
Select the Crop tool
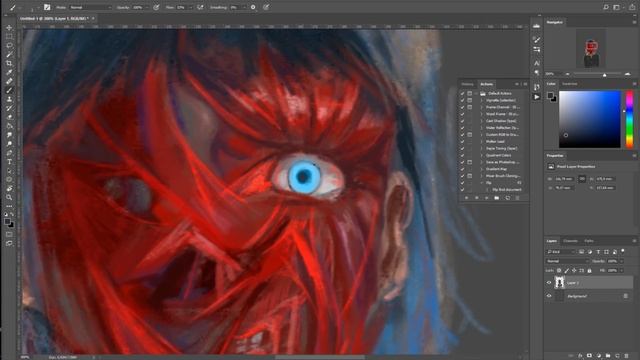[x=9, y=64]
